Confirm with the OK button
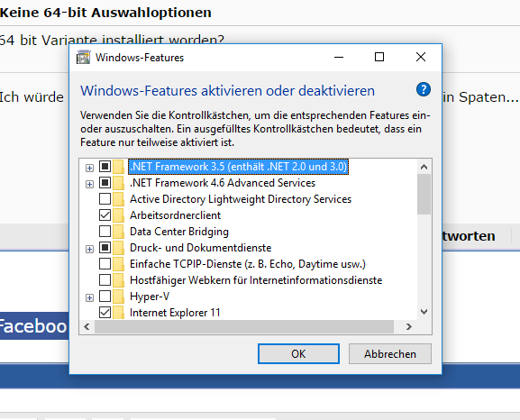 point(298,354)
